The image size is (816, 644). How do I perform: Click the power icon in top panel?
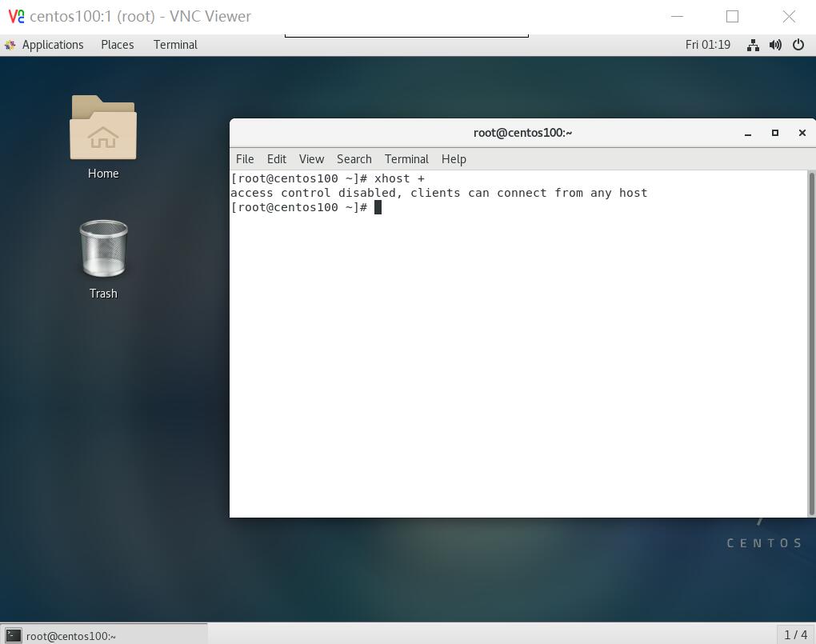(x=798, y=45)
